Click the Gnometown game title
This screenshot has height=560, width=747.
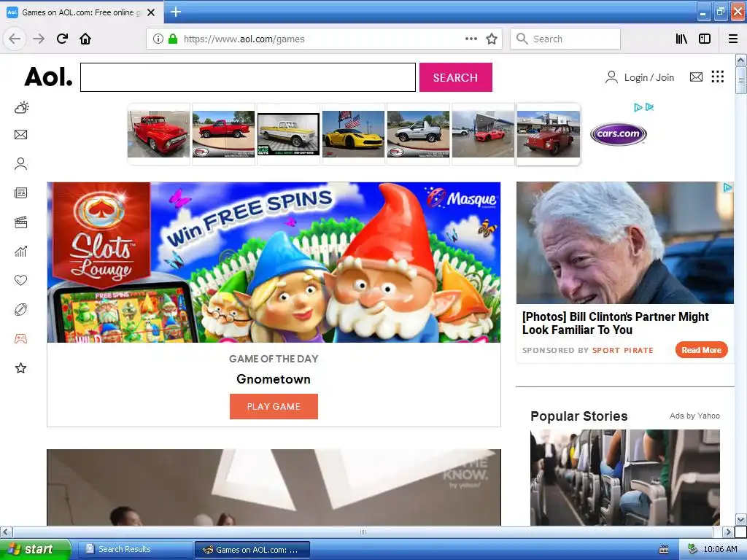click(x=274, y=379)
